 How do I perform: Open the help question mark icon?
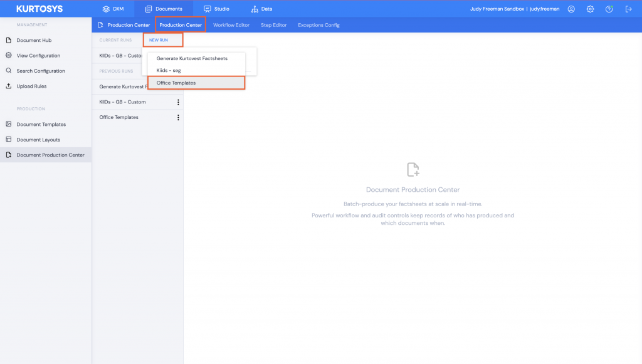609,9
